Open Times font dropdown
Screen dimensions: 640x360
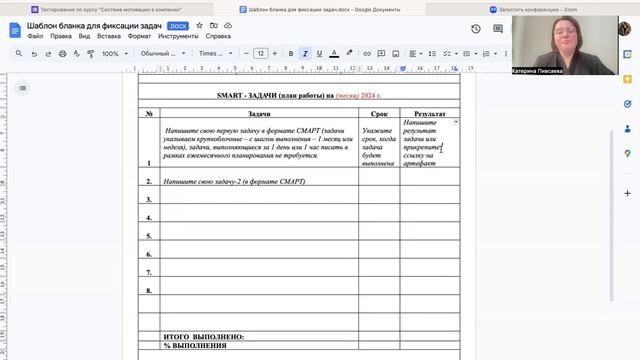pos(215,53)
